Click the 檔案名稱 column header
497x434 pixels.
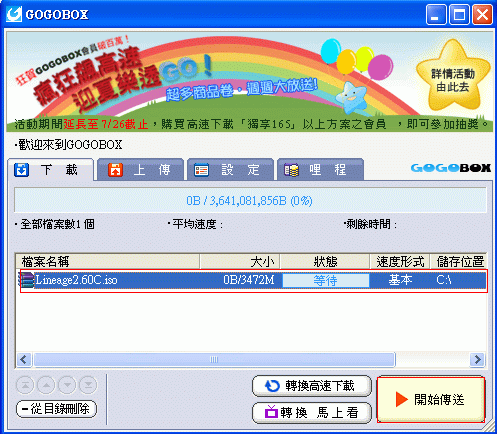(x=107, y=261)
